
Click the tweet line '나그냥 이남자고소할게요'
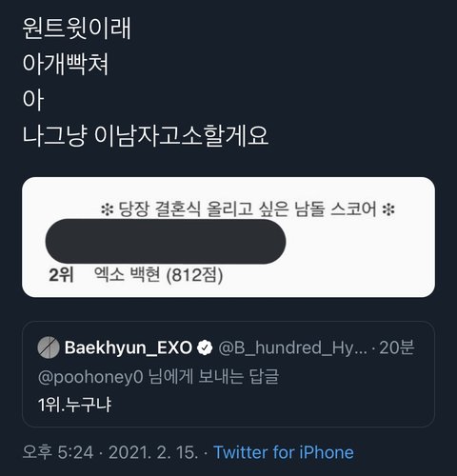[146, 136]
